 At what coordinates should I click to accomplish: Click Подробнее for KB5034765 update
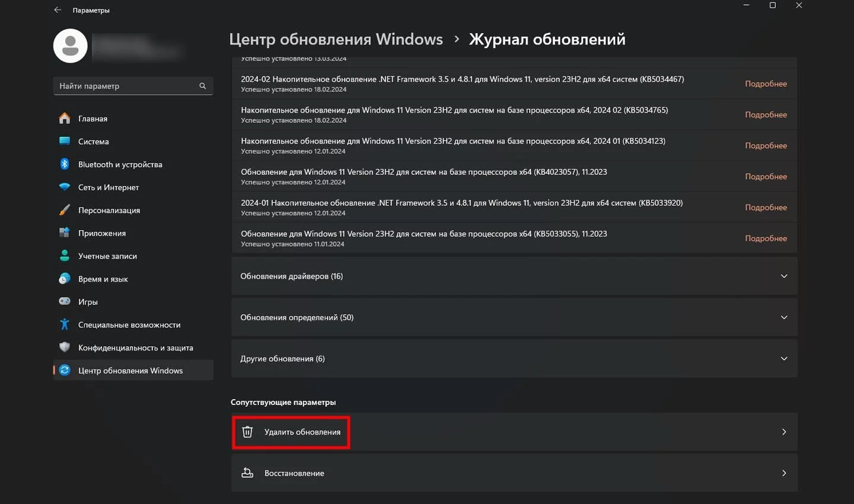[x=766, y=114]
